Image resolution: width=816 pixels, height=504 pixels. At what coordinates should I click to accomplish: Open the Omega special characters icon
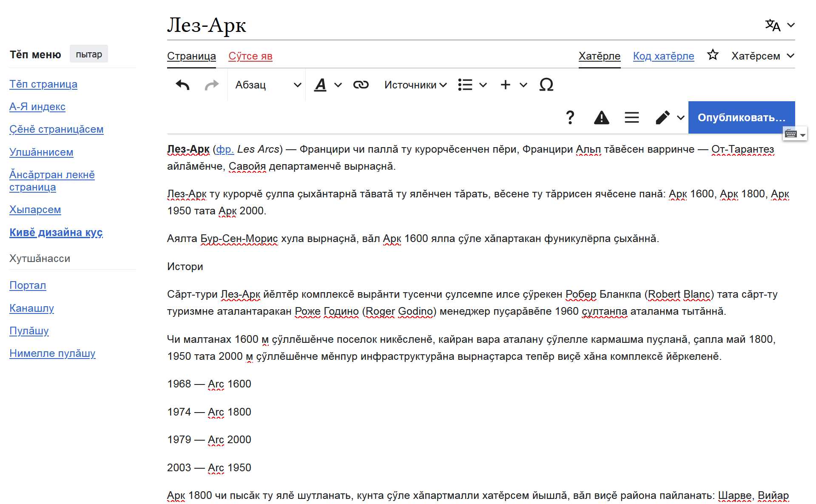click(546, 85)
